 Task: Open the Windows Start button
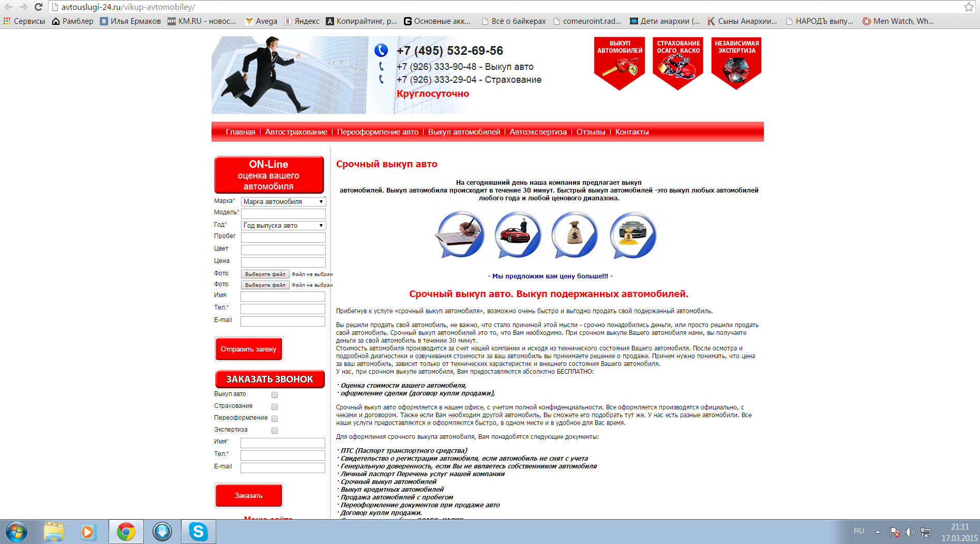point(16,532)
